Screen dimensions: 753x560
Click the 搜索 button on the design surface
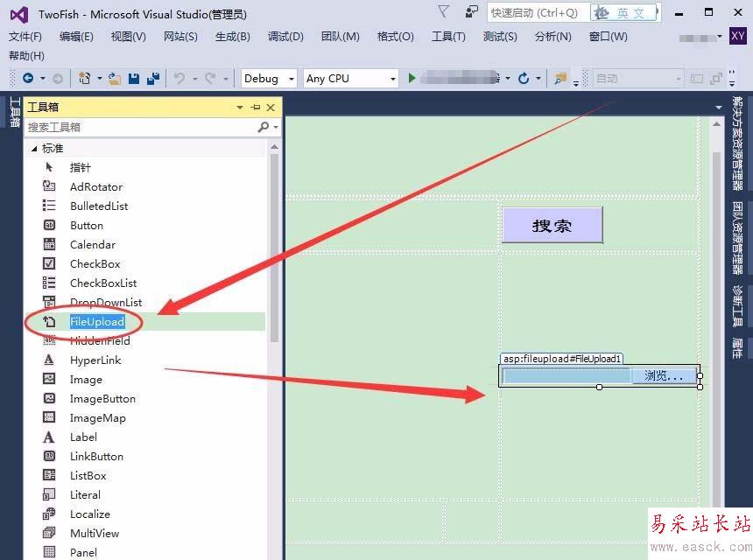coord(552,225)
